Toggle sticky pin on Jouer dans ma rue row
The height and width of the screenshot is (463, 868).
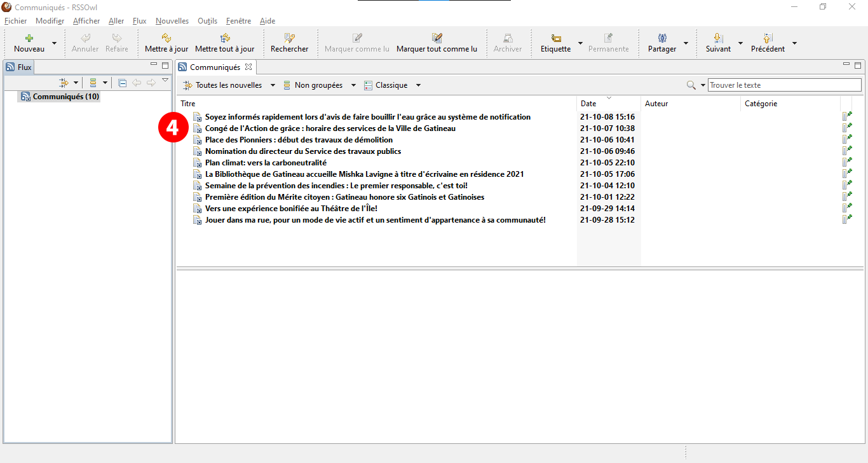click(846, 219)
